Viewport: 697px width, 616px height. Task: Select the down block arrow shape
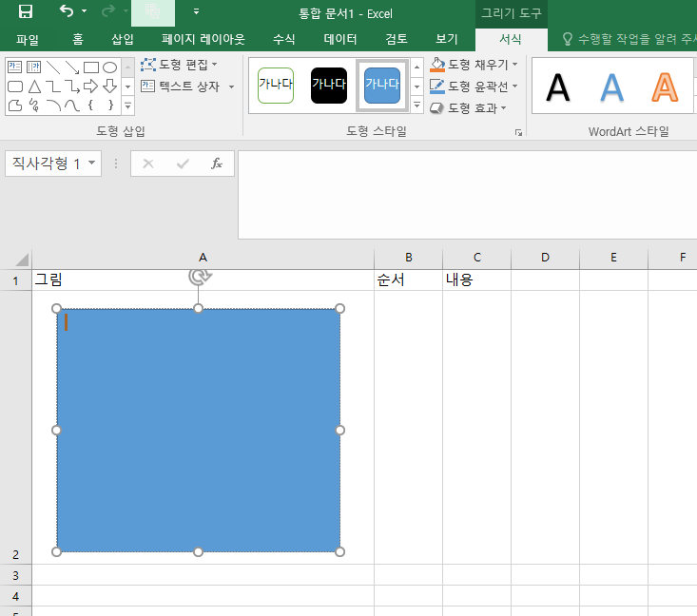109,87
